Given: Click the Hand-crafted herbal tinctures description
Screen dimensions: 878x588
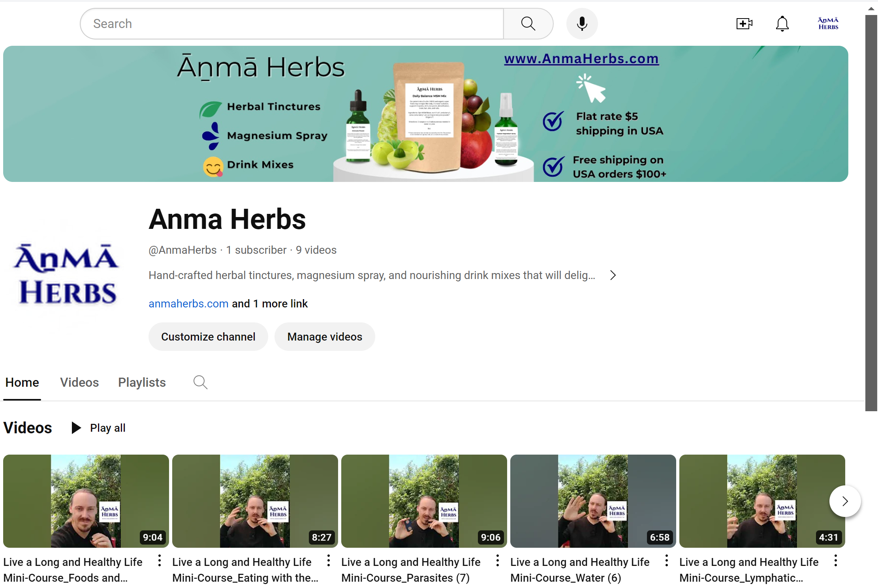Looking at the screenshot, I should pyautogui.click(x=372, y=275).
